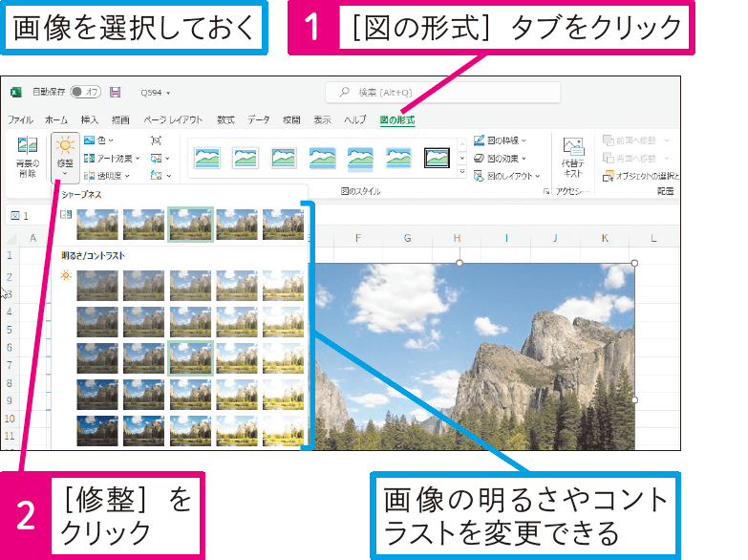The image size is (748, 560).
Task: Switch to the データ tab
Action: pyautogui.click(x=259, y=119)
